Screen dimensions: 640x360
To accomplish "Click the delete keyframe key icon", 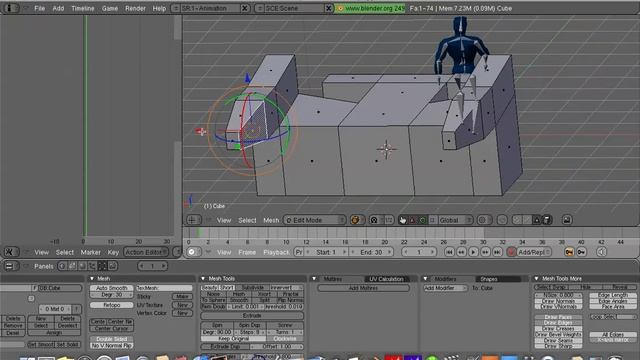I will click(581, 252).
